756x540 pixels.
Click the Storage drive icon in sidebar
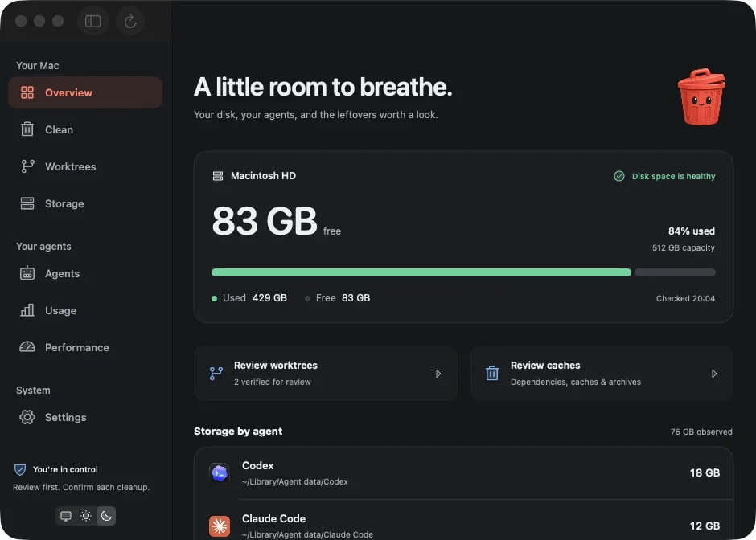tap(27, 203)
